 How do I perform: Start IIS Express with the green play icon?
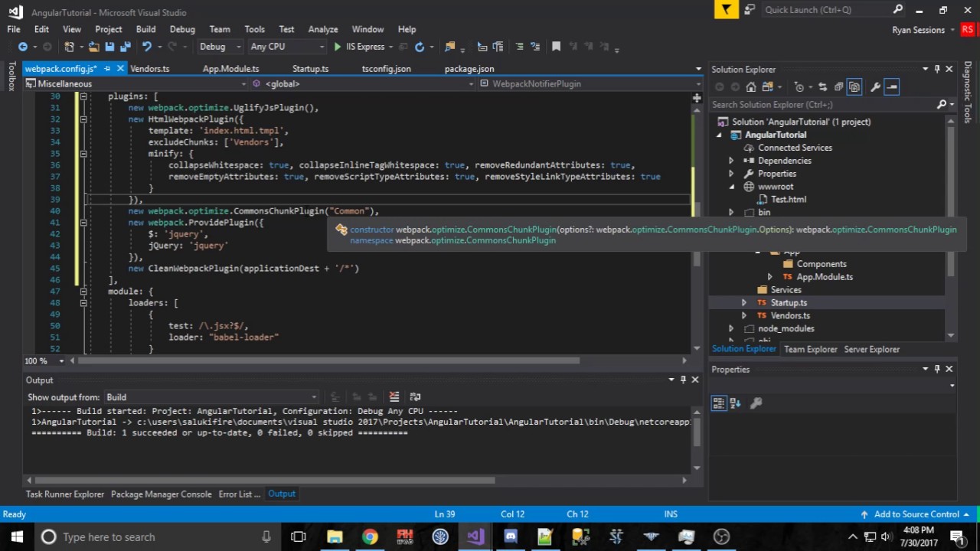click(x=337, y=47)
